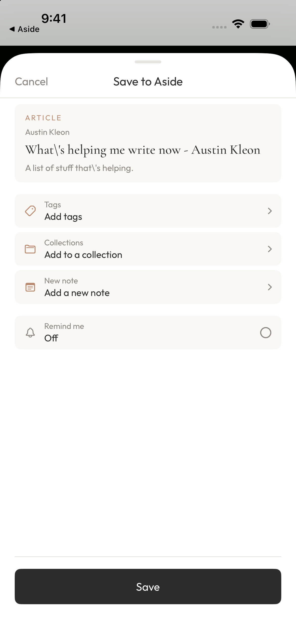
Task: Tap the bell icon for Remind me
Action: [x=30, y=333]
